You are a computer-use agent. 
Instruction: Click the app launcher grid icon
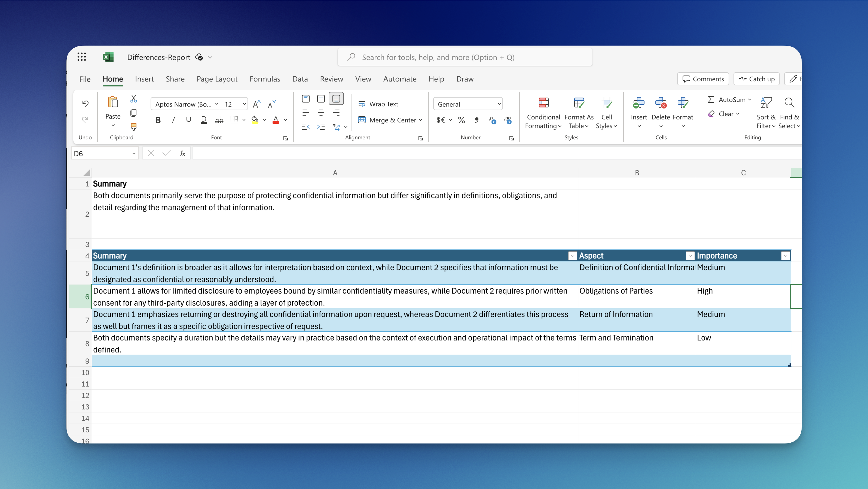pos(81,57)
